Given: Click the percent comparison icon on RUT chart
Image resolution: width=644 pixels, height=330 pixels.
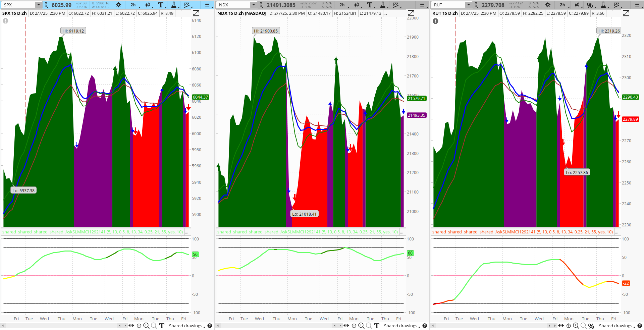Looking at the screenshot, I should coord(590,5).
